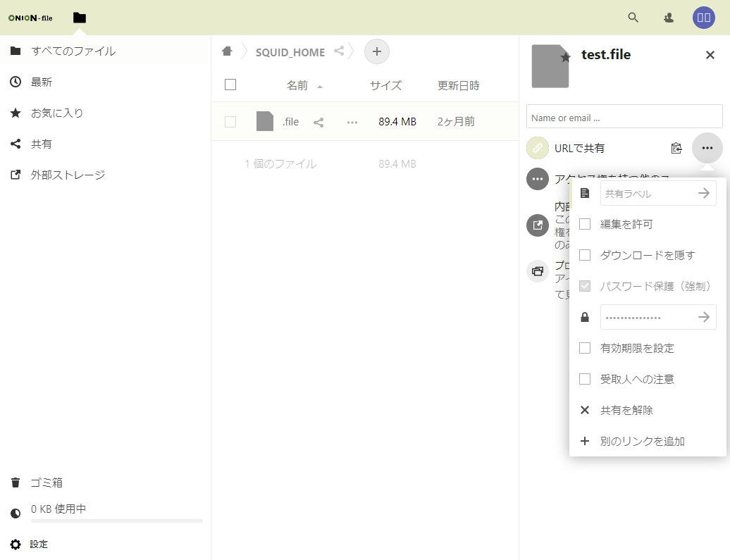Check the 有効期限を設定 option
The height and width of the screenshot is (560, 730).
[x=585, y=348]
